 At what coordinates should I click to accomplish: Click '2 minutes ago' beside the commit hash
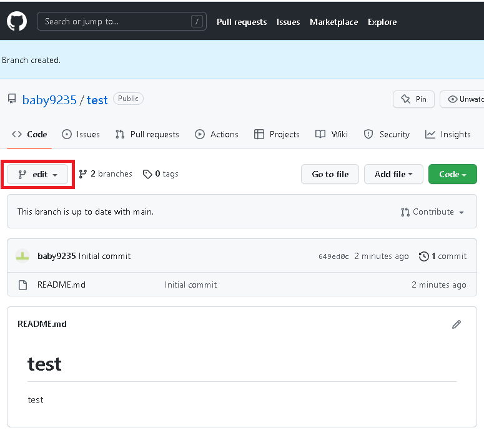pos(381,256)
